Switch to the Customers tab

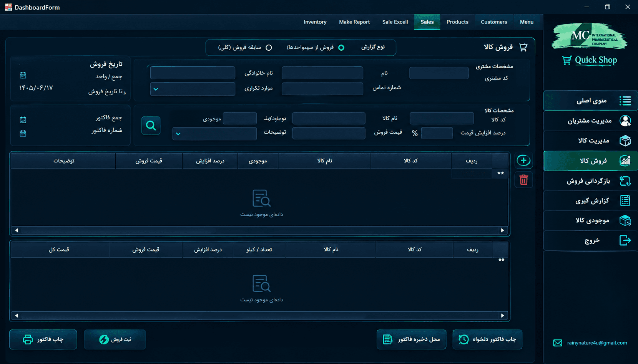494,22
